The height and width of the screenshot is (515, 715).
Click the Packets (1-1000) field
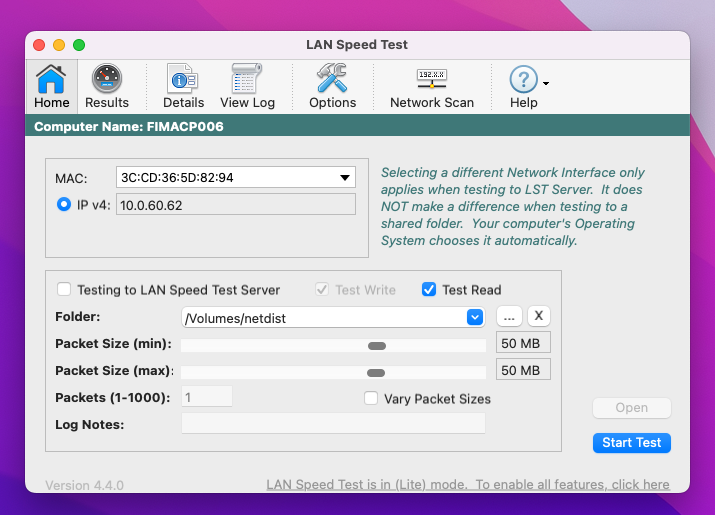pyautogui.click(x=207, y=397)
